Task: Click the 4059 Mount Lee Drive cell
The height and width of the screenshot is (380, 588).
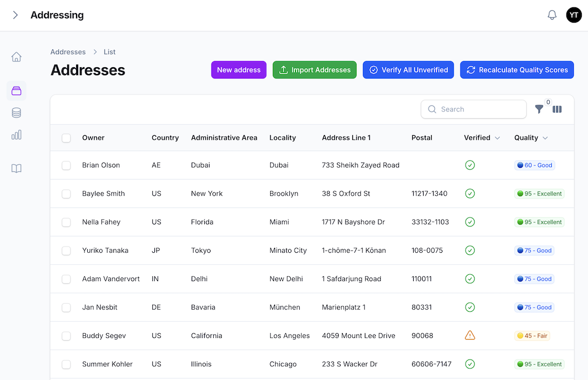Action: click(359, 336)
